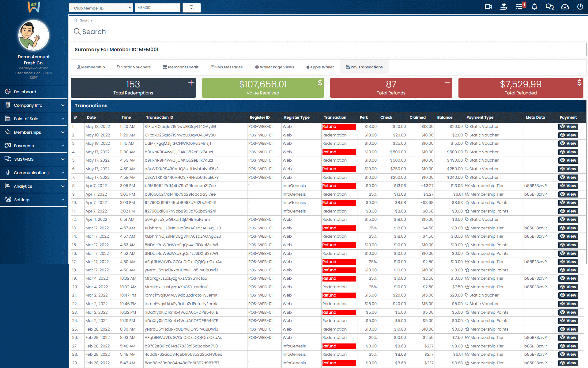
Task: Click the video camera icon in header
Action: point(488,7)
